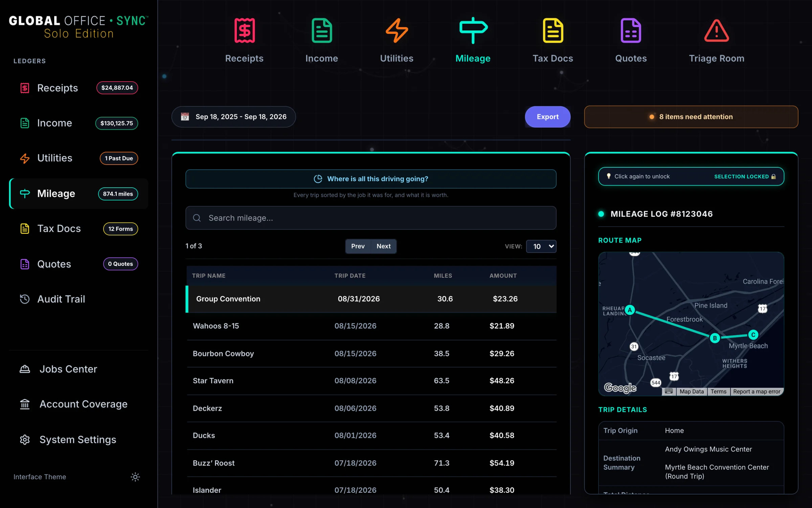Select the Buzz' Roost trip row
The height and width of the screenshot is (508, 812).
click(371, 463)
